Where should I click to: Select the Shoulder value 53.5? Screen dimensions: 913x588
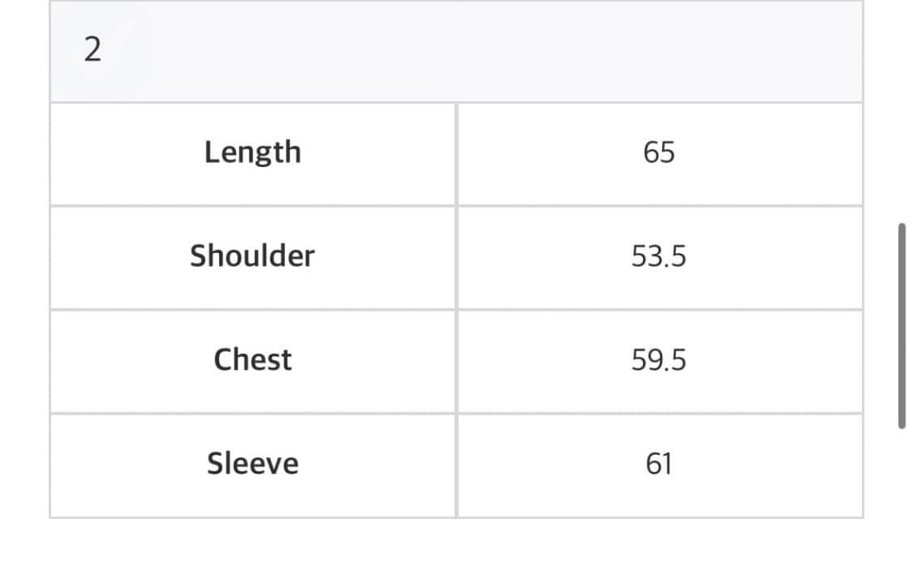coord(659,257)
